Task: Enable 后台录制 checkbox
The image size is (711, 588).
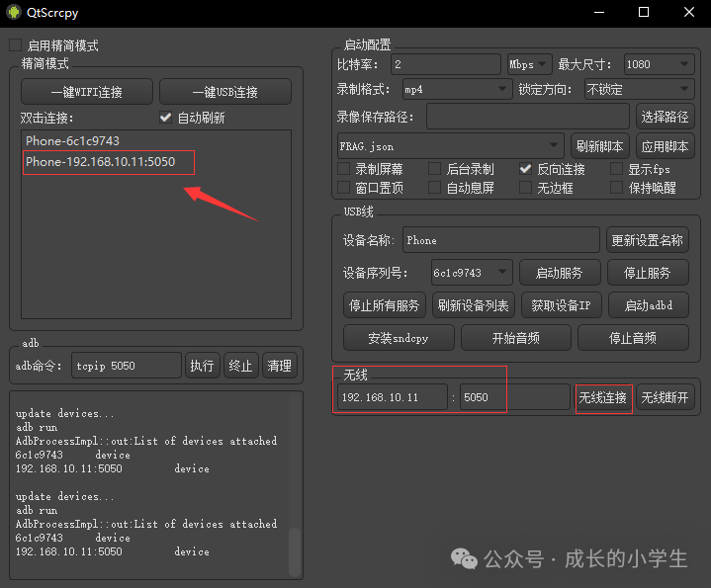Action: [x=434, y=169]
